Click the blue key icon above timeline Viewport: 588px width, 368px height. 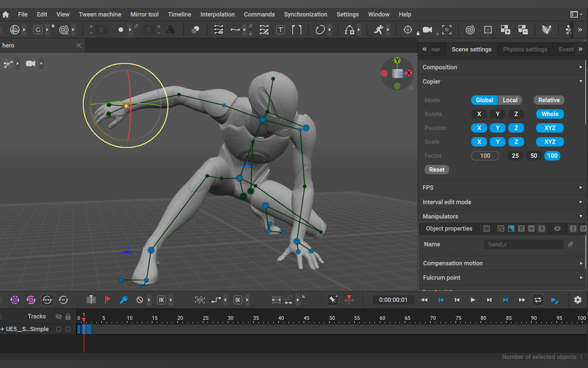[x=123, y=300]
